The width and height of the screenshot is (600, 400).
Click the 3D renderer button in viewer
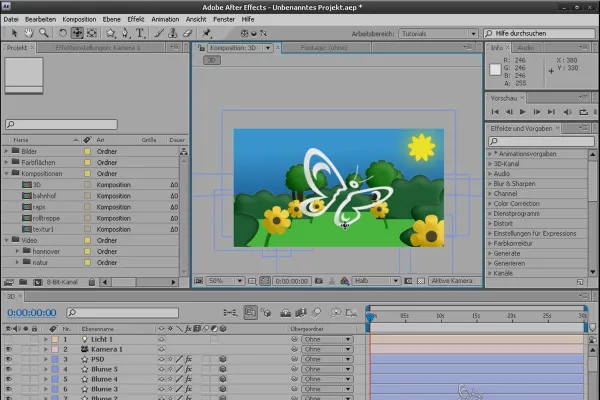(211, 60)
